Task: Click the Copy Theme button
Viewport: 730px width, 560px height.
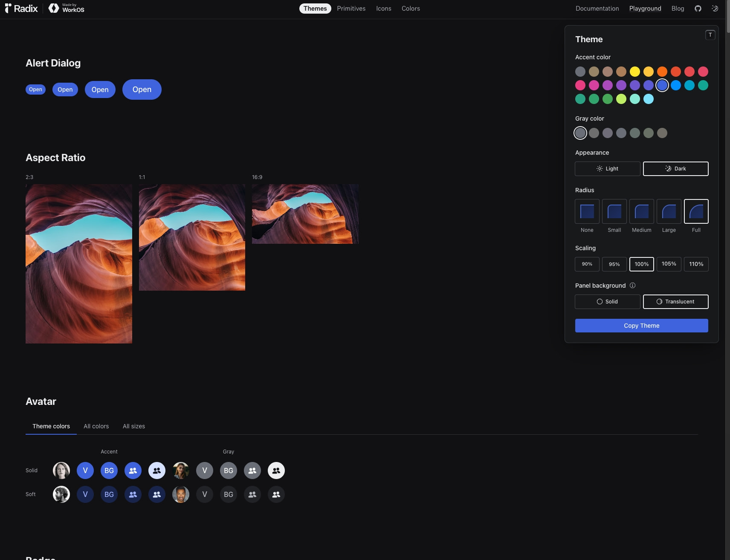Action: (x=642, y=326)
